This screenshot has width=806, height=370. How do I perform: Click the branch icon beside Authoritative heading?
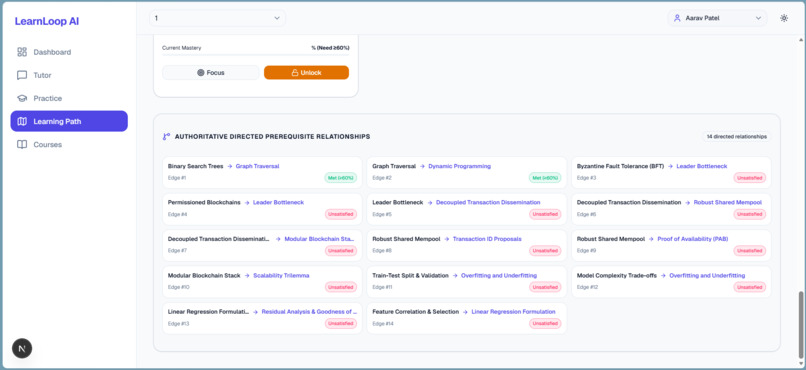point(166,137)
